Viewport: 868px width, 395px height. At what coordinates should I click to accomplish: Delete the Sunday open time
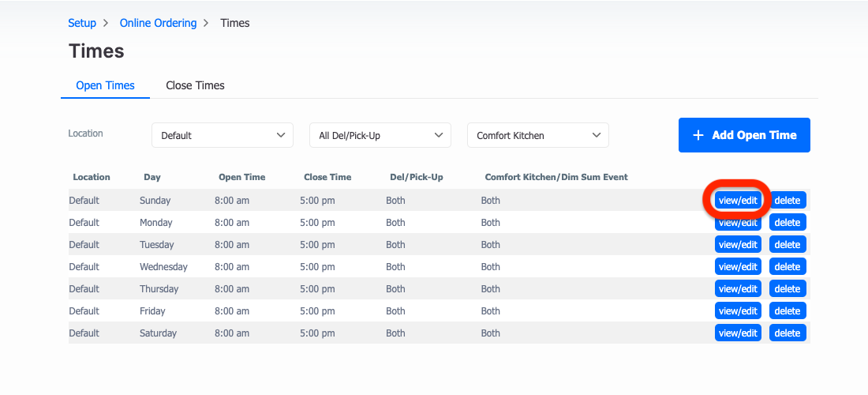coord(788,200)
